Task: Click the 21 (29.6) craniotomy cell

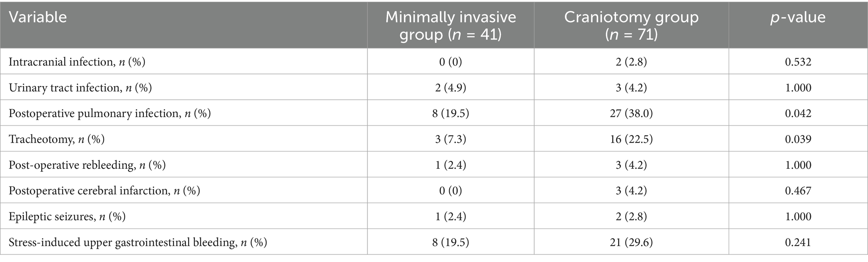Action: 631,242
